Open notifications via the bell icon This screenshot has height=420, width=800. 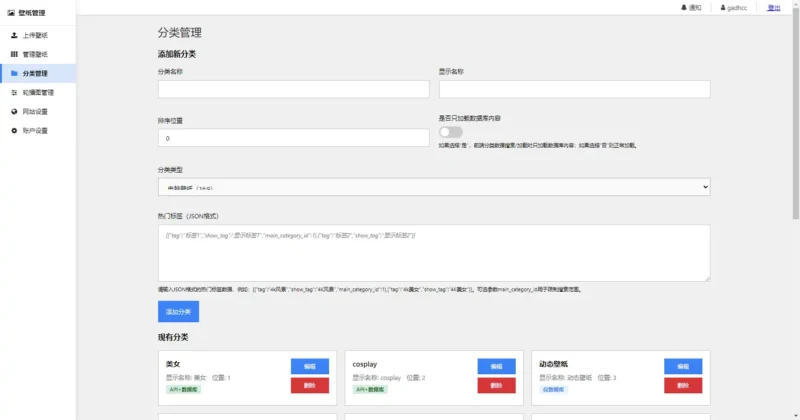click(684, 7)
